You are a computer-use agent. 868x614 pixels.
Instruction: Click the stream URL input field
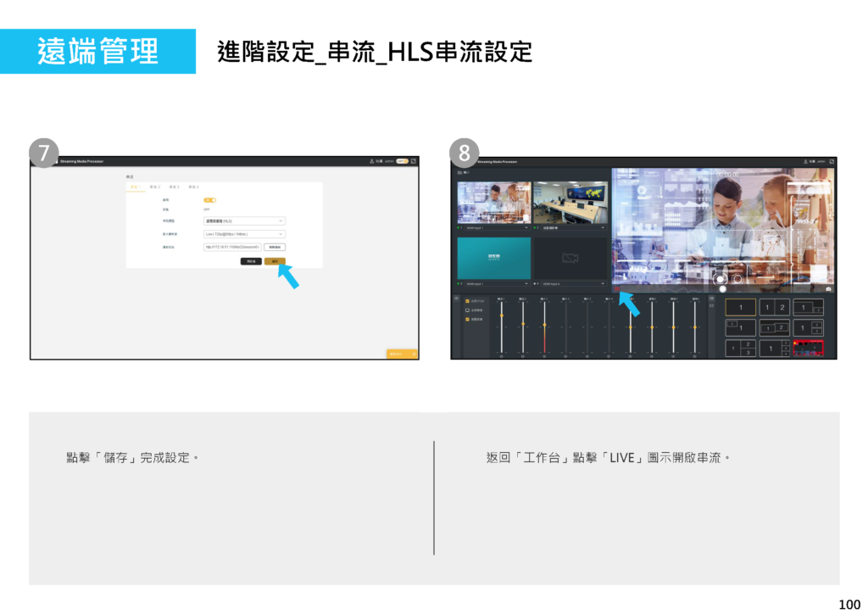coord(232,247)
